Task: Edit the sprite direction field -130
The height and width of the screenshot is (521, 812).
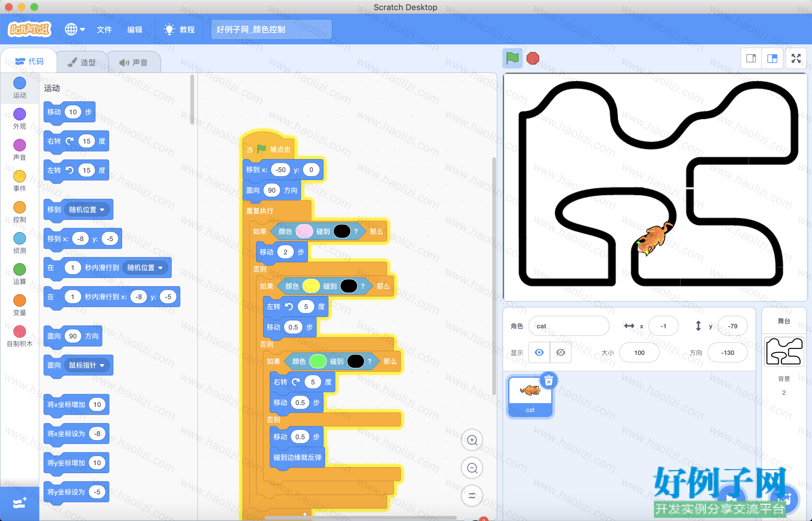Action: [727, 352]
